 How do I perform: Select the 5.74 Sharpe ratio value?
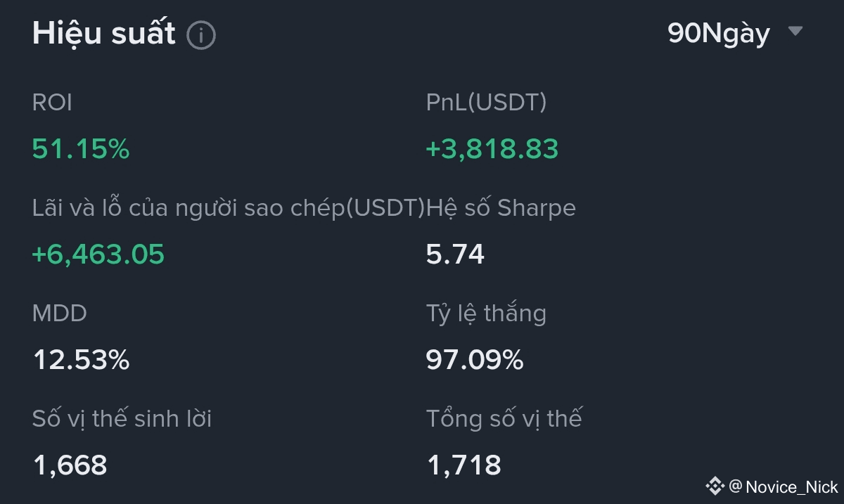click(455, 254)
